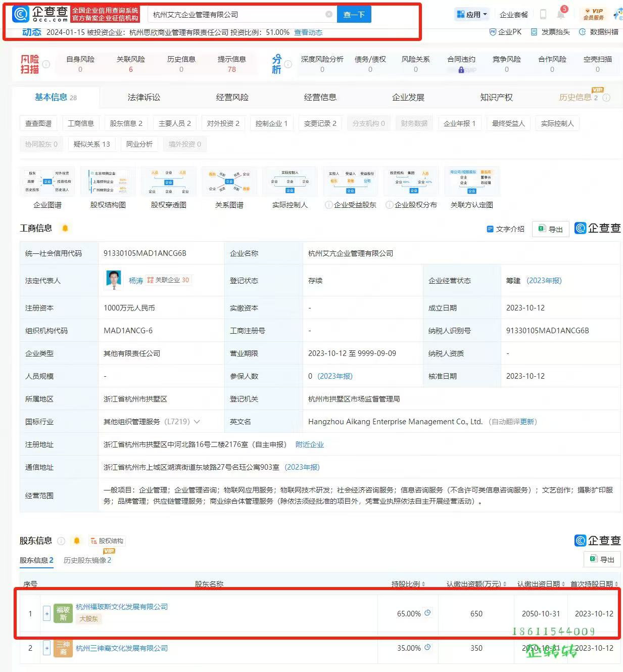Image resolution: width=623 pixels, height=672 pixels.
Task: Open 杭州福玻斯文化发展有限公司 shareholder link
Action: [x=122, y=607]
